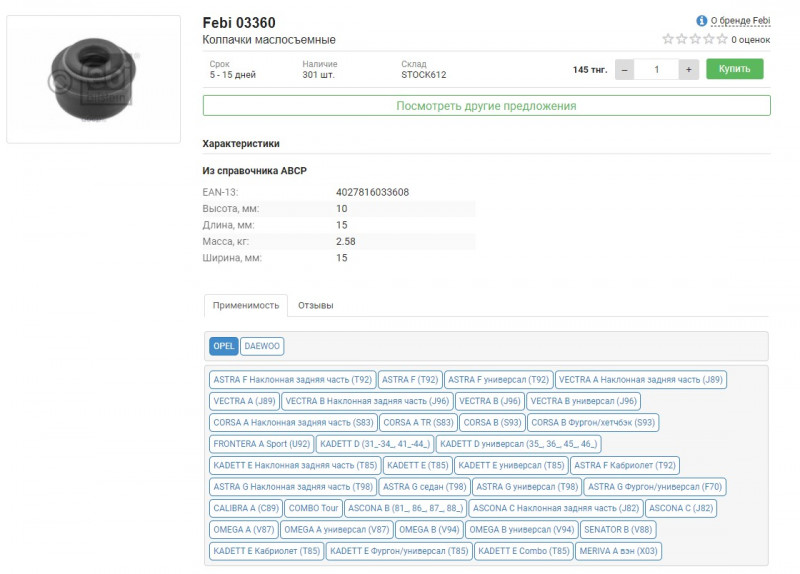The height and width of the screenshot is (574, 800).
Task: Click the 0 оценок rating count
Action: [x=751, y=39]
